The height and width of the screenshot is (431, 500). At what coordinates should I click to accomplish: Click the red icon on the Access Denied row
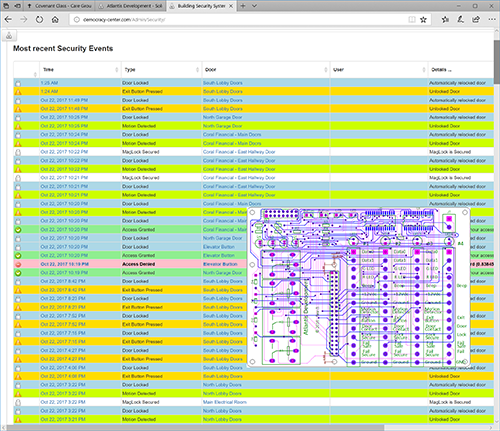(x=18, y=264)
